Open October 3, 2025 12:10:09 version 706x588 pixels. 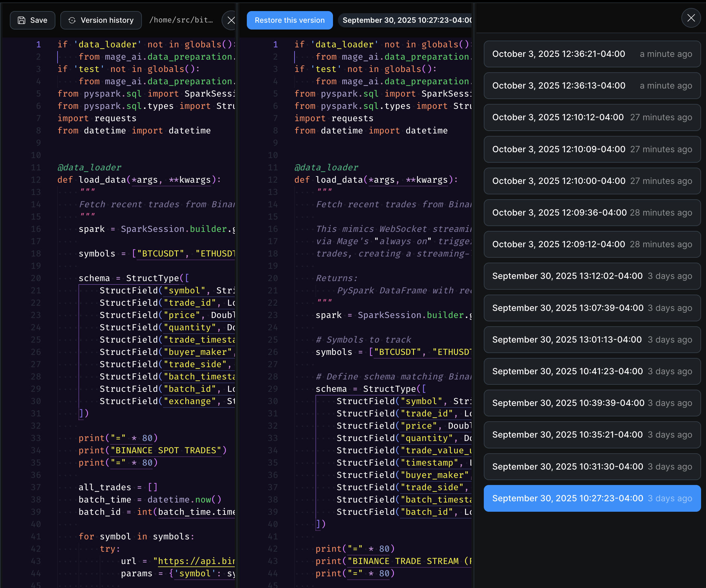(x=592, y=149)
